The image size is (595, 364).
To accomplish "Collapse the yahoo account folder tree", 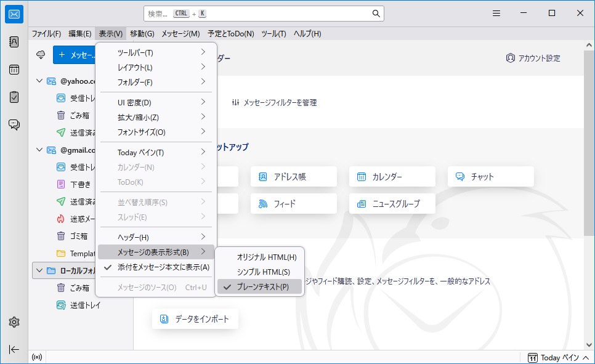I will (40, 81).
